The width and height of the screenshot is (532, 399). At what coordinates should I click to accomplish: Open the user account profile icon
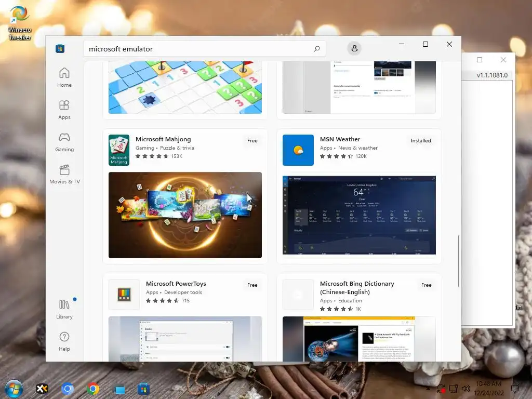click(354, 48)
